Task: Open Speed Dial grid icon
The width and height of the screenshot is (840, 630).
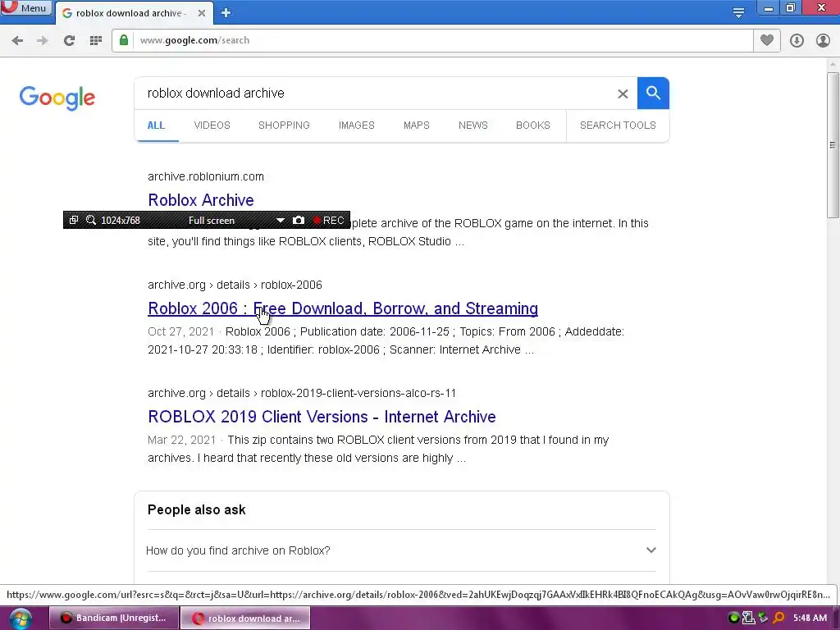Action: 96,40
